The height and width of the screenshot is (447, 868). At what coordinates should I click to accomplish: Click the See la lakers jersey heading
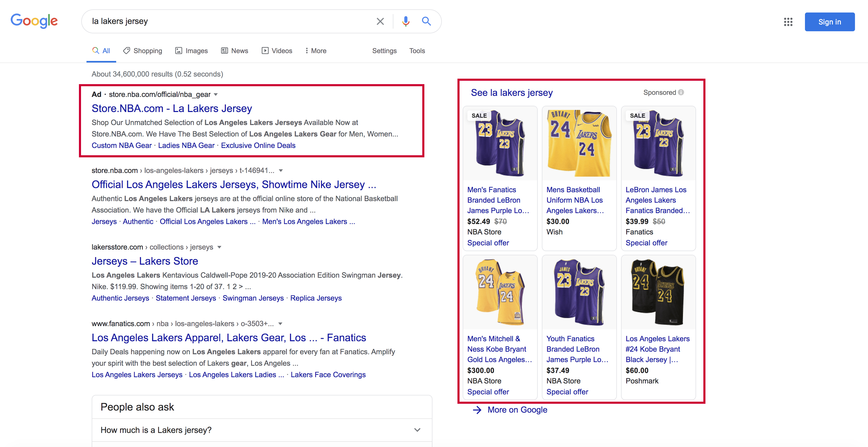pos(512,93)
